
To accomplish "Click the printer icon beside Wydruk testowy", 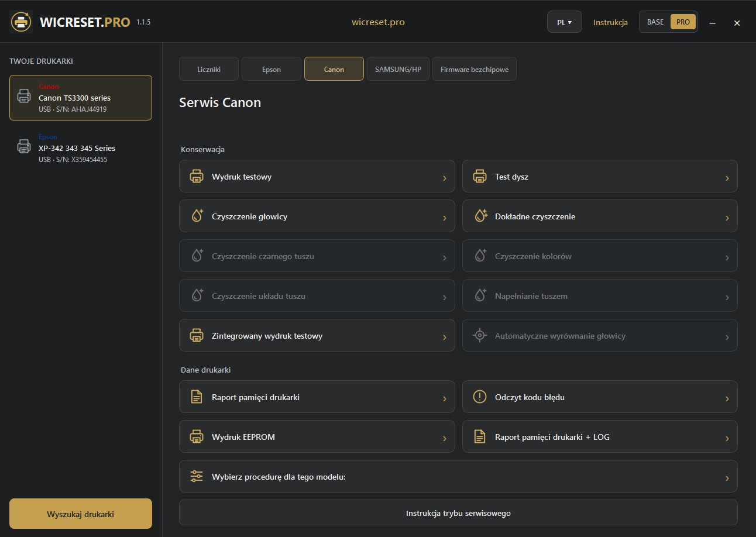I will (x=197, y=177).
